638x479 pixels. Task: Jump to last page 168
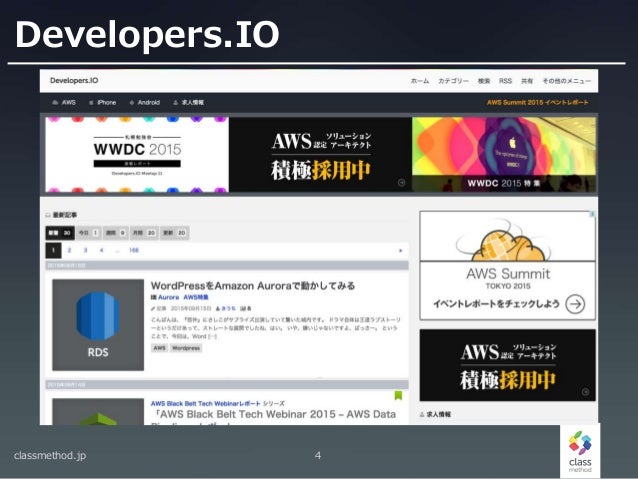tap(134, 250)
